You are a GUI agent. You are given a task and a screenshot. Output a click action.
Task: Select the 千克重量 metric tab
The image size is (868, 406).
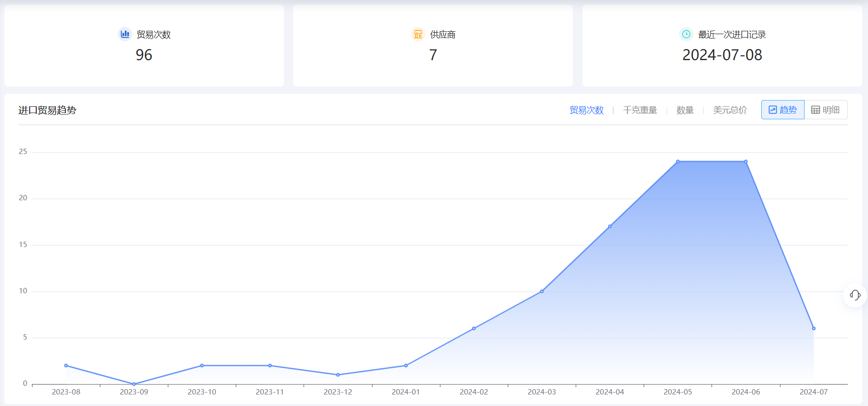click(x=640, y=110)
